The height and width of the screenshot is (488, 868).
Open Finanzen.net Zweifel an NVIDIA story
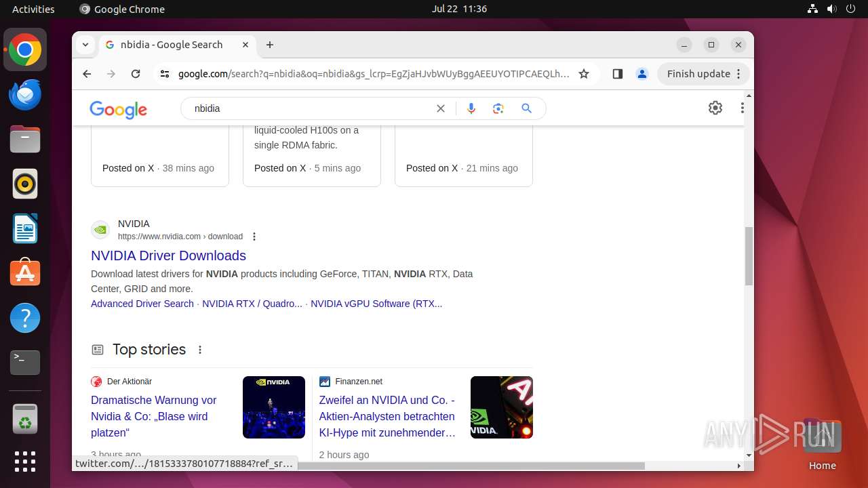click(387, 416)
